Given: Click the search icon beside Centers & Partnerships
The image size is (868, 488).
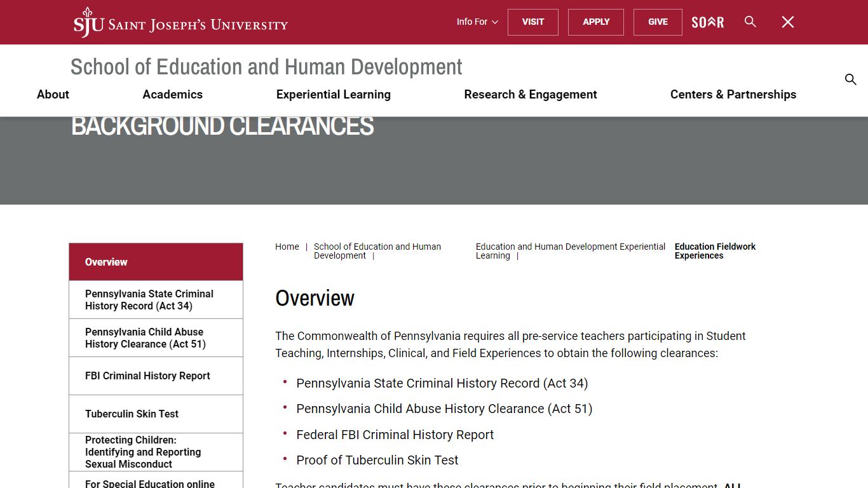Looking at the screenshot, I should pos(851,79).
